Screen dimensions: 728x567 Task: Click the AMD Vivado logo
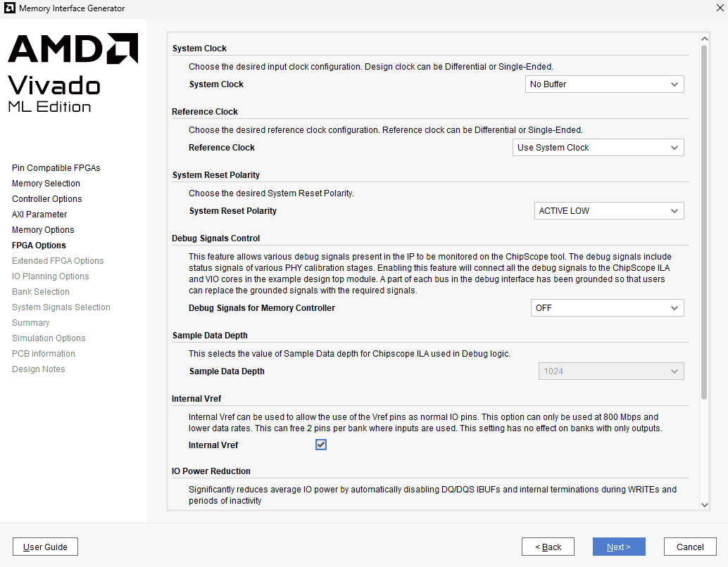(x=73, y=73)
